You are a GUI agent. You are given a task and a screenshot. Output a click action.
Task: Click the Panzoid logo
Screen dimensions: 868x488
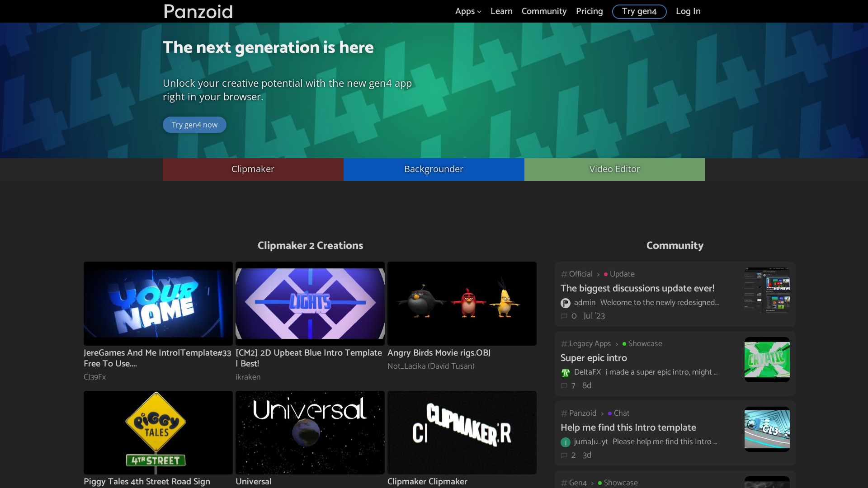[197, 11]
